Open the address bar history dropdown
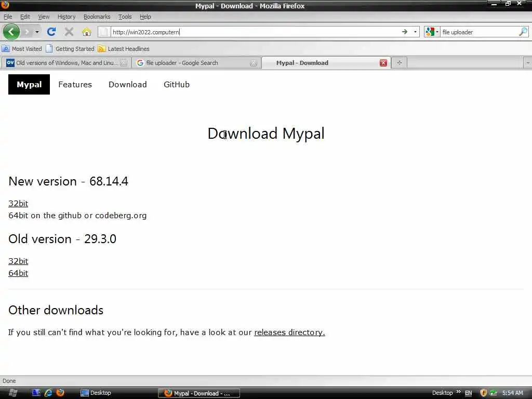 415,32
